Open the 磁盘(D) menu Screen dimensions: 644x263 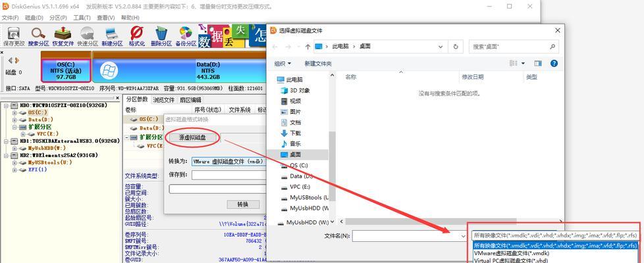coord(34,18)
